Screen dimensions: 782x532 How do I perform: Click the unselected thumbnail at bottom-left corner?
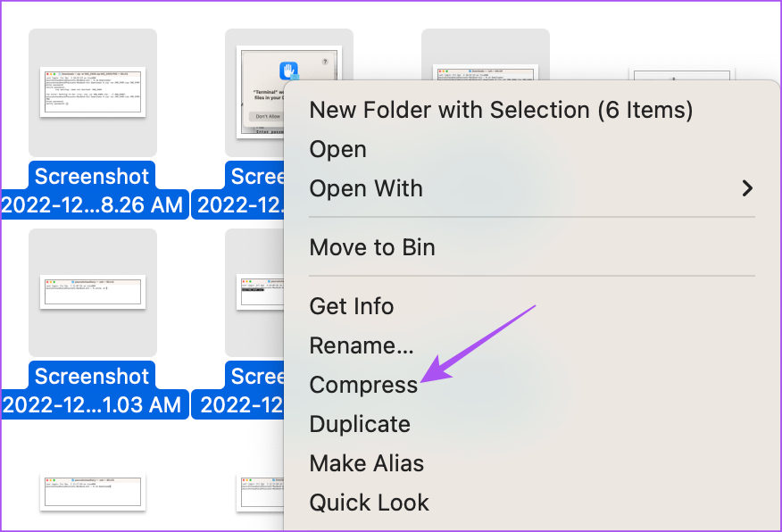click(x=93, y=493)
